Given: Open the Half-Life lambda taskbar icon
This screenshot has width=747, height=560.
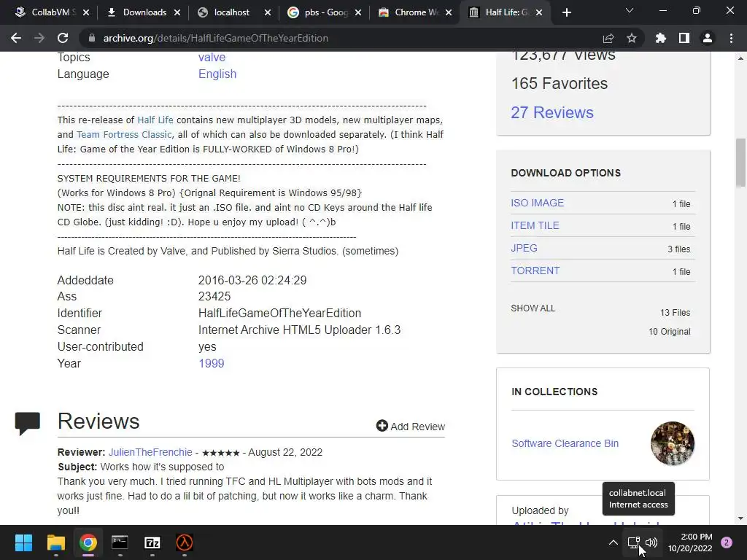Looking at the screenshot, I should click(185, 542).
